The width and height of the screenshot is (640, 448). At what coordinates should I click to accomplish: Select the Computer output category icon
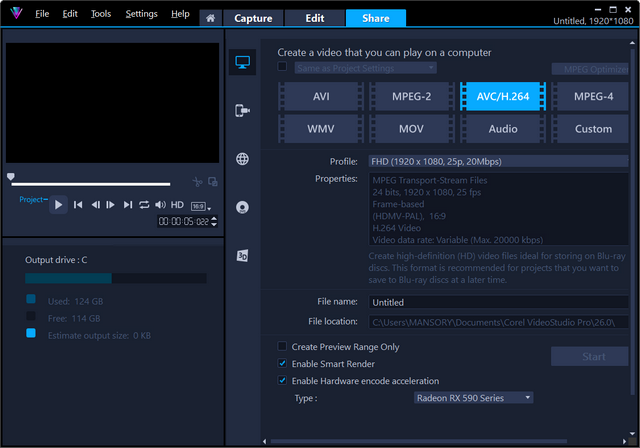[x=242, y=62]
